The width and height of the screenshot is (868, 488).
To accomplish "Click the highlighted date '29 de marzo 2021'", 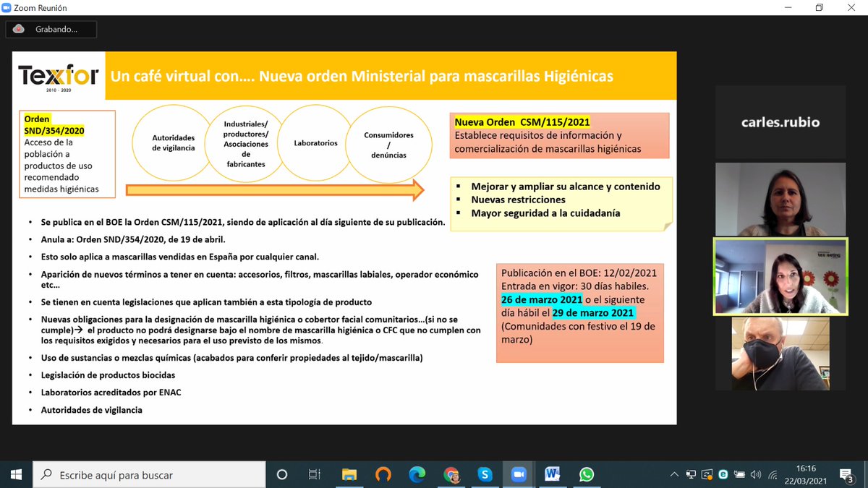I will click(593, 313).
